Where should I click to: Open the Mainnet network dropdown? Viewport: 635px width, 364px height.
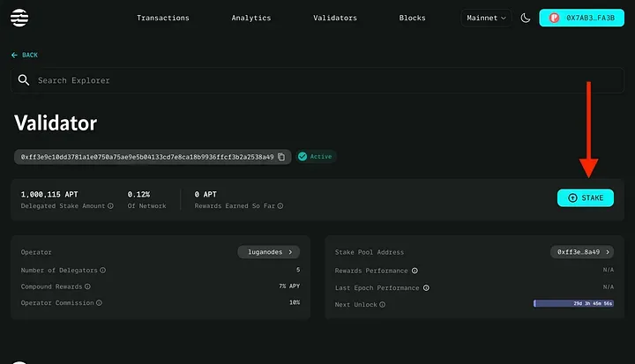point(486,18)
